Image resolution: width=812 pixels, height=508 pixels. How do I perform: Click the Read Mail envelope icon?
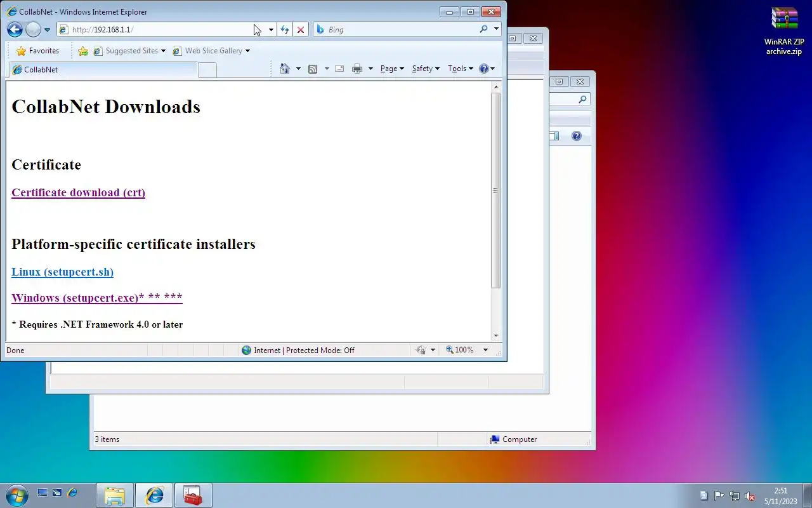coord(339,69)
